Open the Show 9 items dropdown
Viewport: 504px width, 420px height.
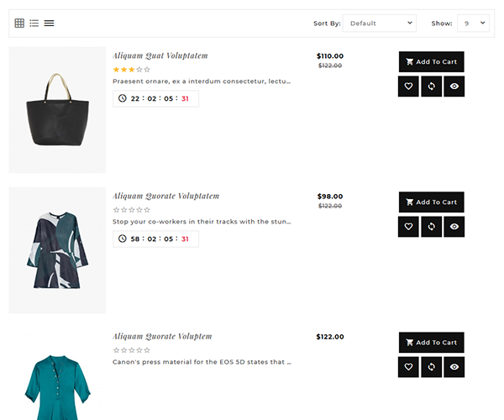tap(473, 24)
